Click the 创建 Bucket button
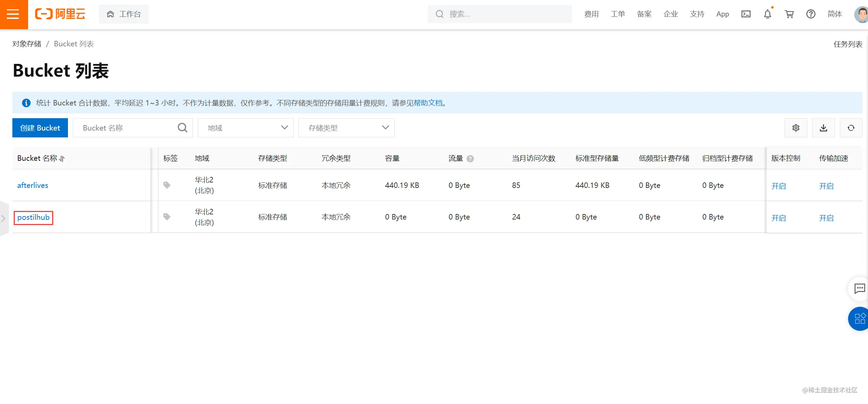The height and width of the screenshot is (404, 868). 40,128
